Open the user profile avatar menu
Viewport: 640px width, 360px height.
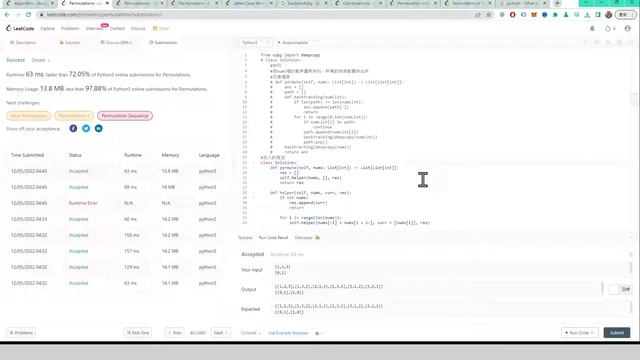pyautogui.click(x=628, y=28)
